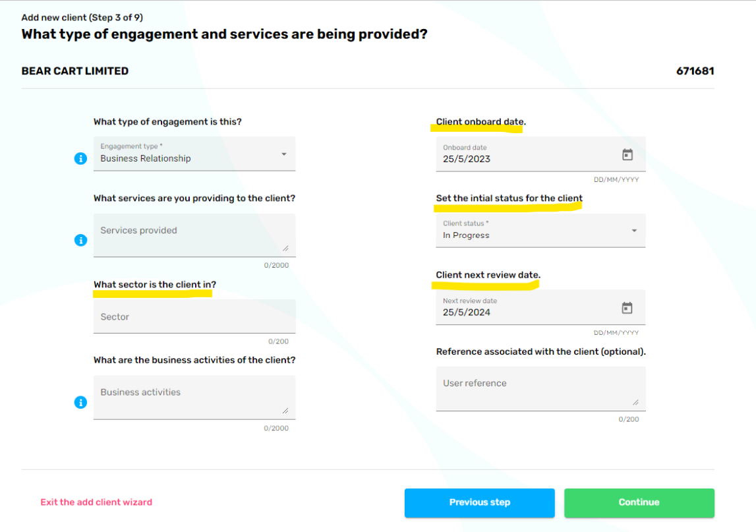Click the info icon beside Engagement type
This screenshot has width=756, height=532.
click(80, 158)
